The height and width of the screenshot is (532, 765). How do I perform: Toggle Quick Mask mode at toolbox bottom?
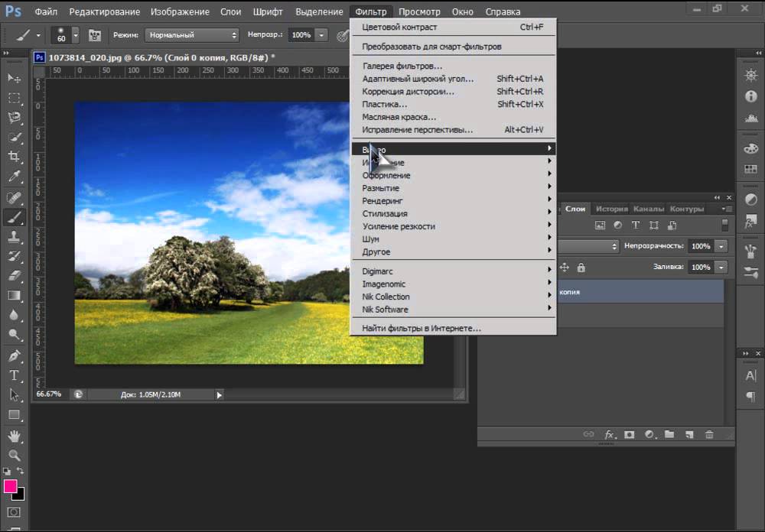[x=14, y=512]
